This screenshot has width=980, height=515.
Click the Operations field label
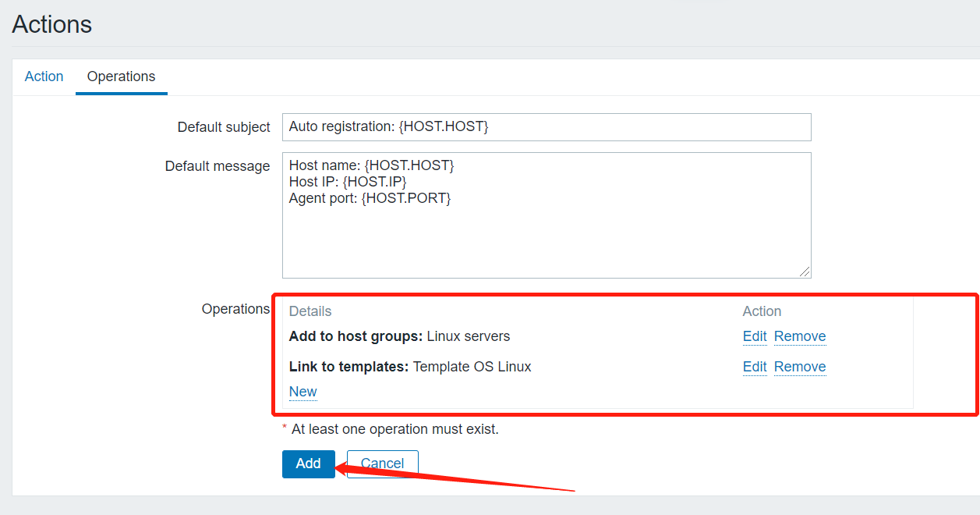pos(235,309)
